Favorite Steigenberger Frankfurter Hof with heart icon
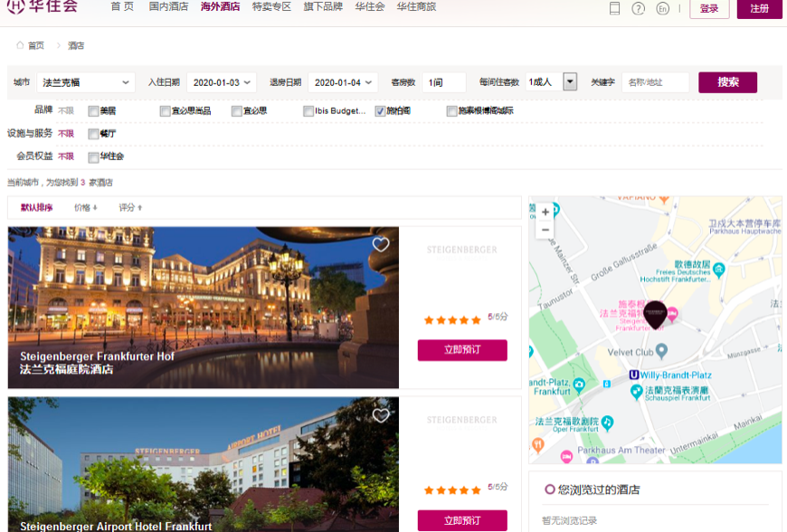787x532 pixels. [x=381, y=244]
